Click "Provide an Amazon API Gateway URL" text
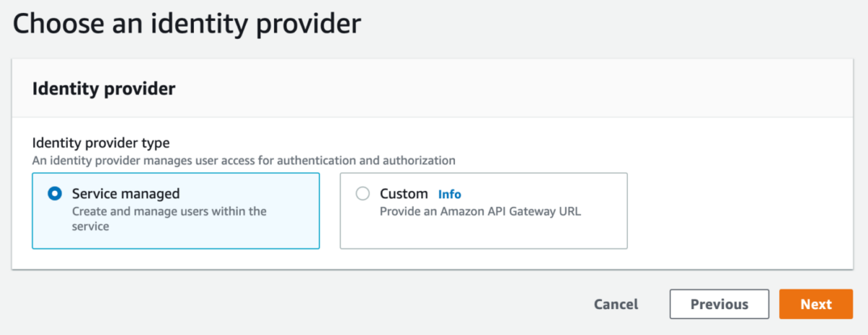 coord(480,211)
